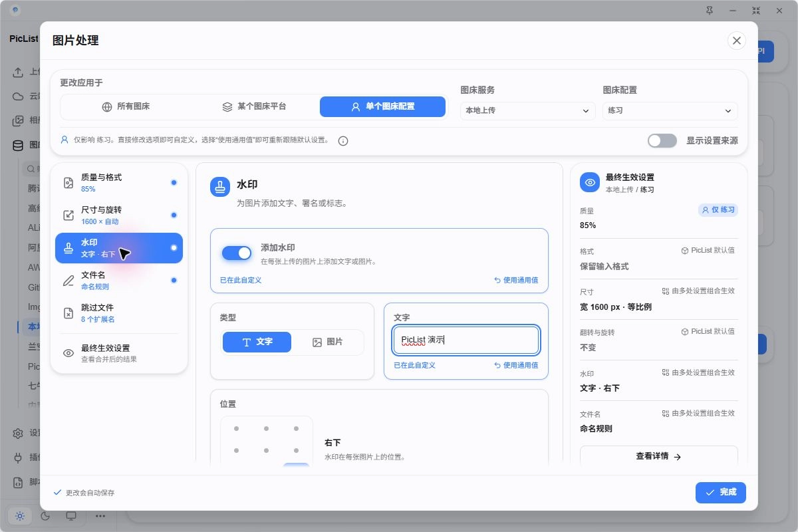Choose the 文字 watermark type
The height and width of the screenshot is (532, 798).
(257, 342)
